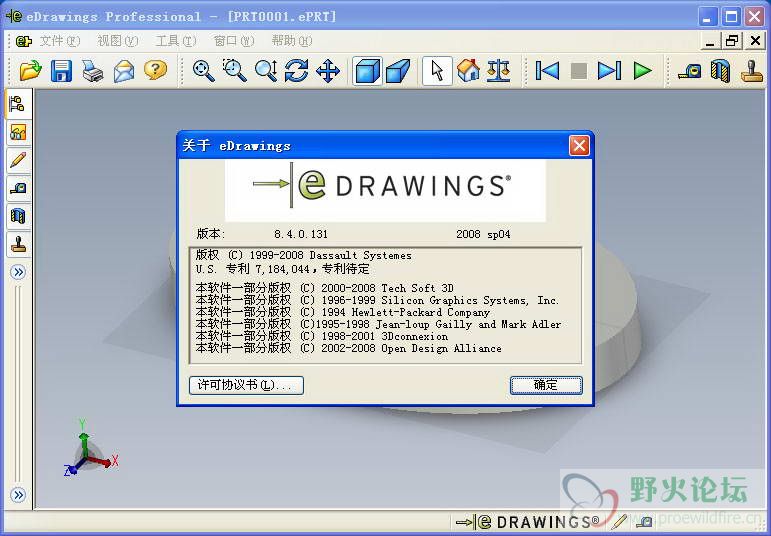Screen dimensions: 771x536
Task: Click the XYZ coordinate triad
Action: point(90,448)
